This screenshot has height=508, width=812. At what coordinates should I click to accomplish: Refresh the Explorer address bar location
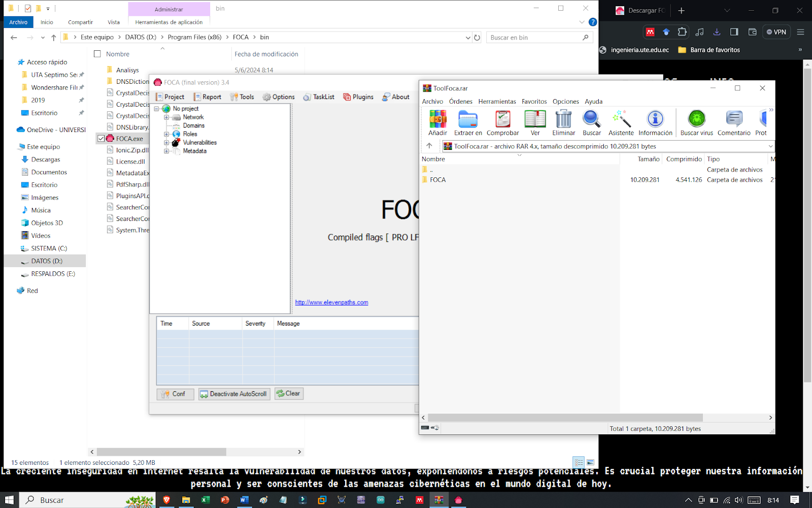point(477,37)
